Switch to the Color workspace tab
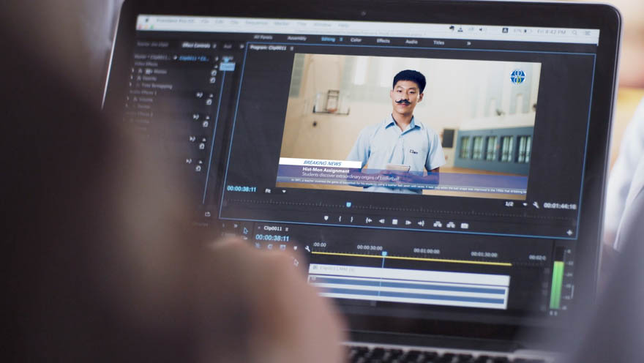The height and width of the screenshot is (363, 644). [356, 40]
